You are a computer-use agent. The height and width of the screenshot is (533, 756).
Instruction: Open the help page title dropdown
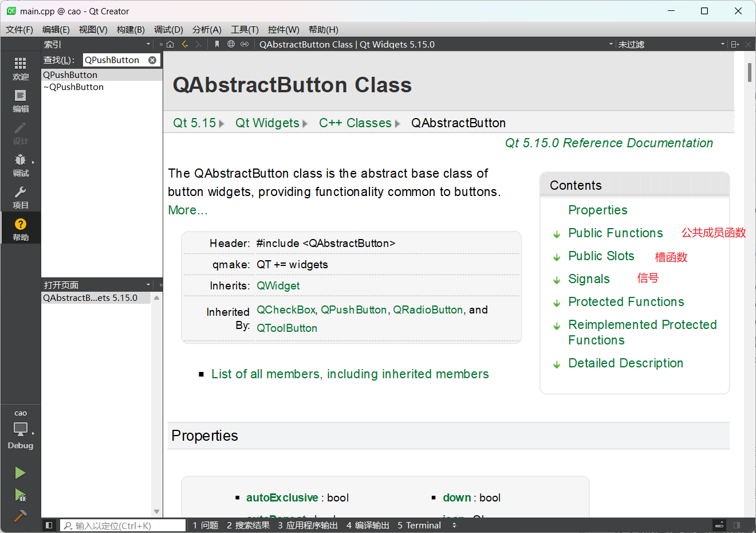pyautogui.click(x=611, y=44)
